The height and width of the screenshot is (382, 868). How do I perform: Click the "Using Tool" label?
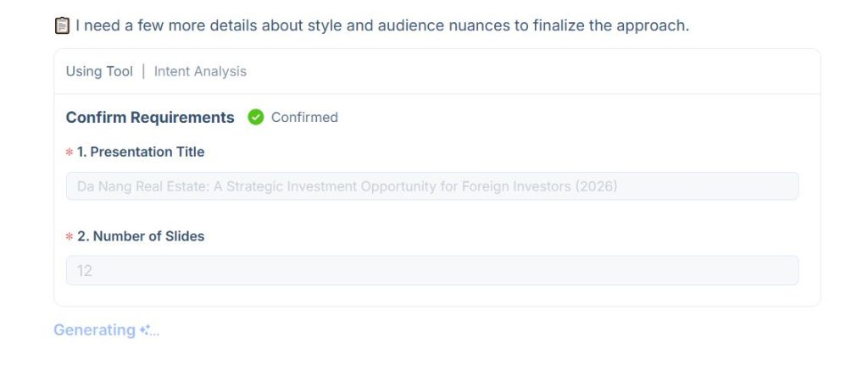(99, 71)
